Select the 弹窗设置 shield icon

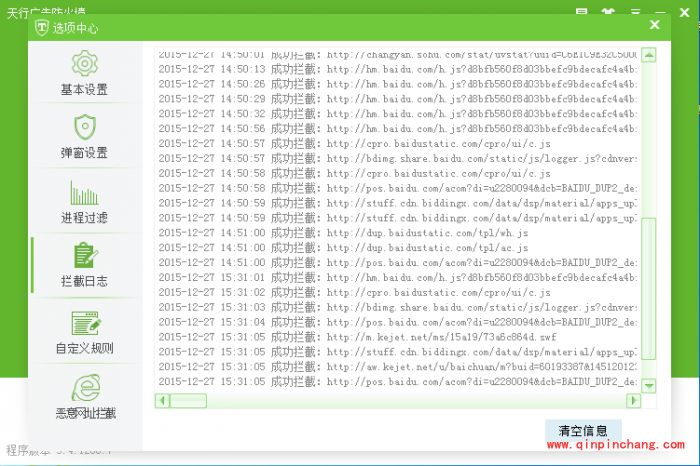click(85, 128)
